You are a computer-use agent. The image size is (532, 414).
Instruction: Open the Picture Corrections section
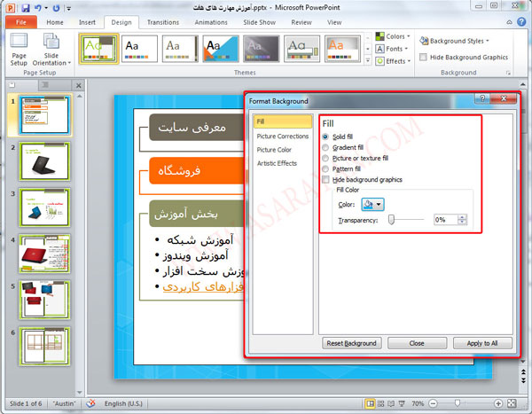coord(282,137)
